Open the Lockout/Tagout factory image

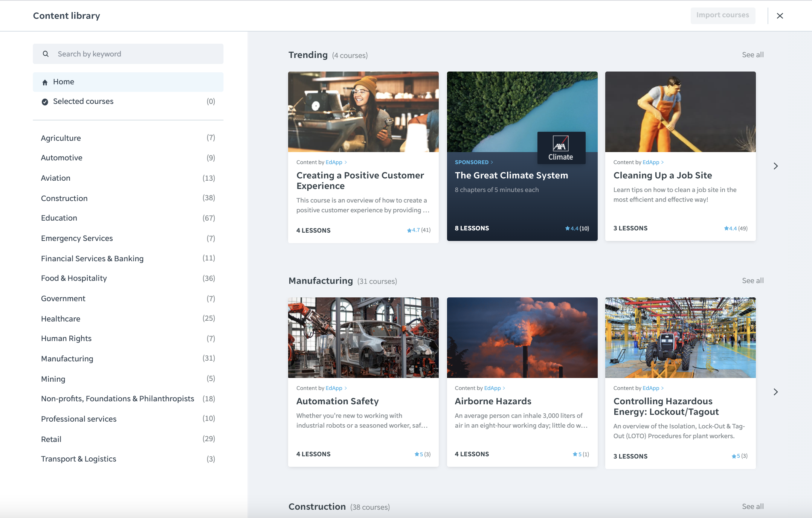click(x=681, y=338)
